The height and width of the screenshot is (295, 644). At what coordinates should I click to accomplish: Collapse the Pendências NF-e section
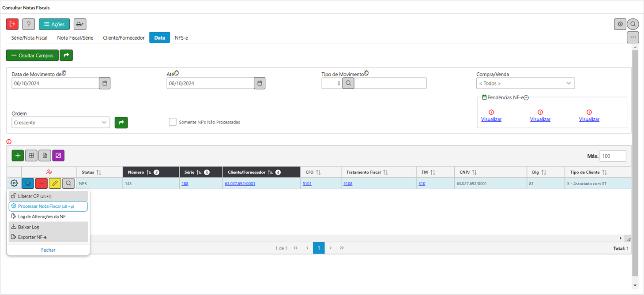tap(526, 97)
